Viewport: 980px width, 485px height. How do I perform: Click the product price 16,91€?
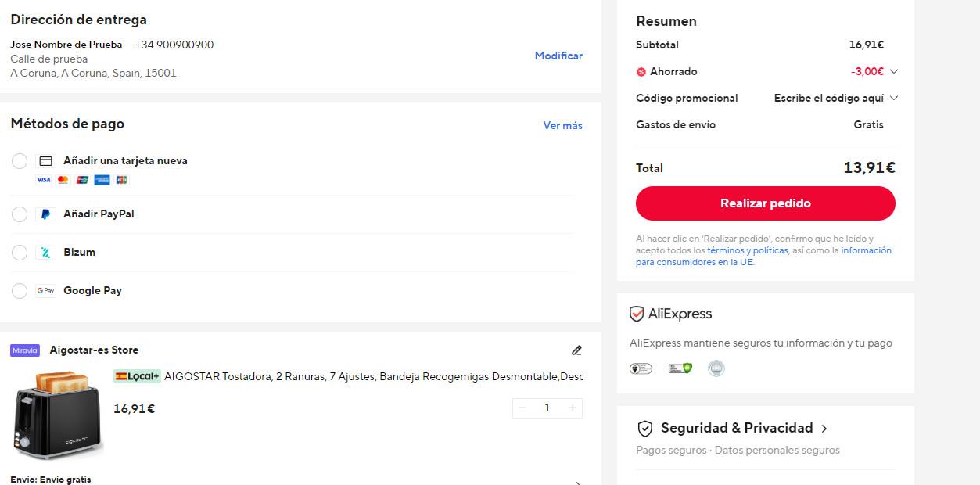click(134, 409)
